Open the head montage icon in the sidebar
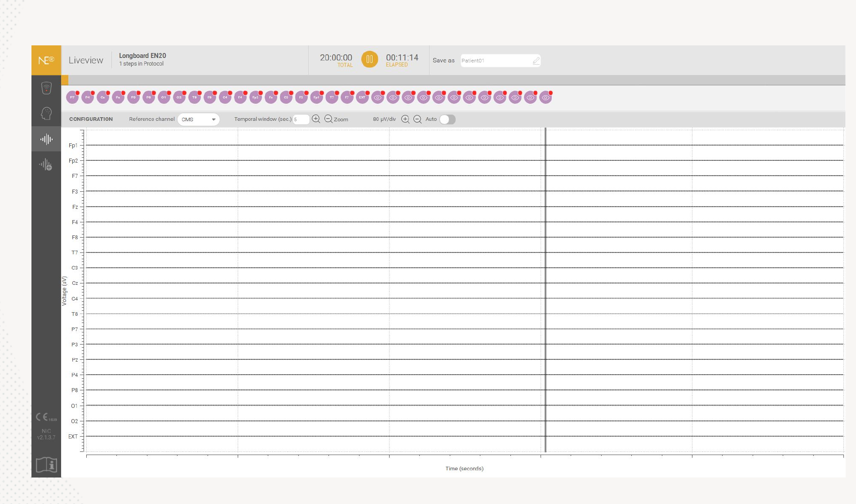 point(46,113)
